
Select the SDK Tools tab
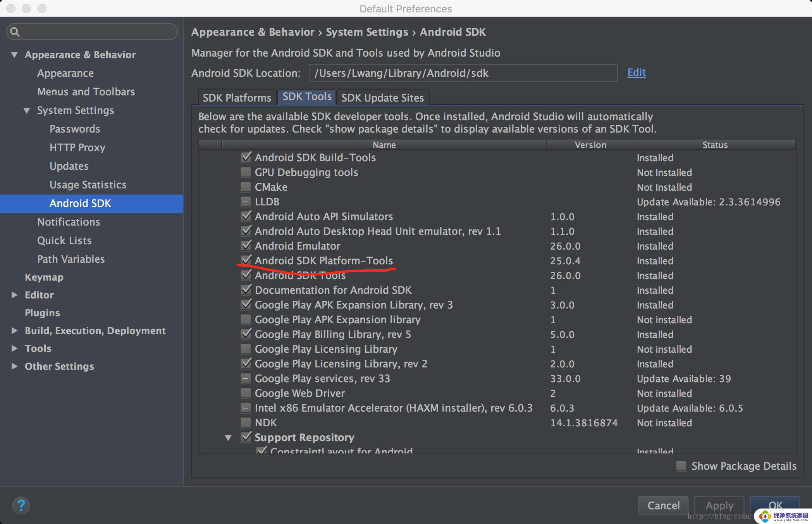[307, 97]
